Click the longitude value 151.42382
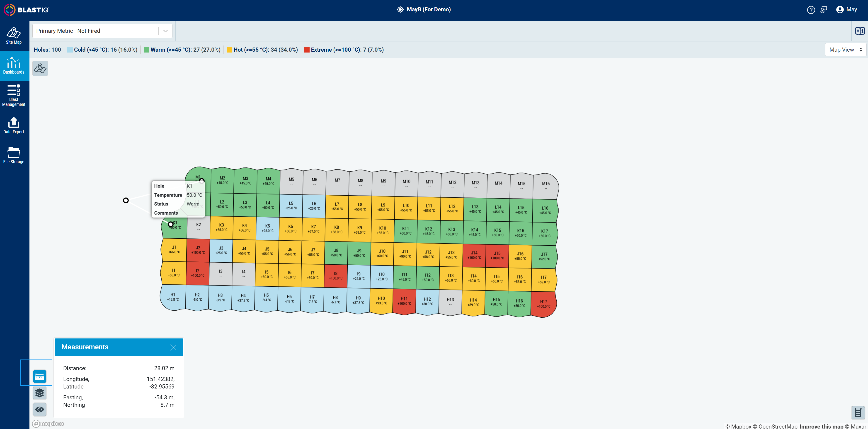 click(x=160, y=379)
